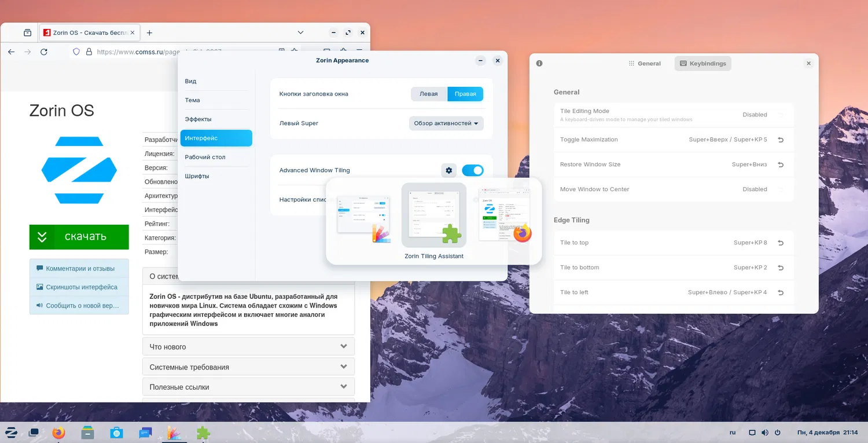This screenshot has height=443, width=868.
Task: Open the 'Эффекты' section in Zorin Appearance
Action: (216, 119)
